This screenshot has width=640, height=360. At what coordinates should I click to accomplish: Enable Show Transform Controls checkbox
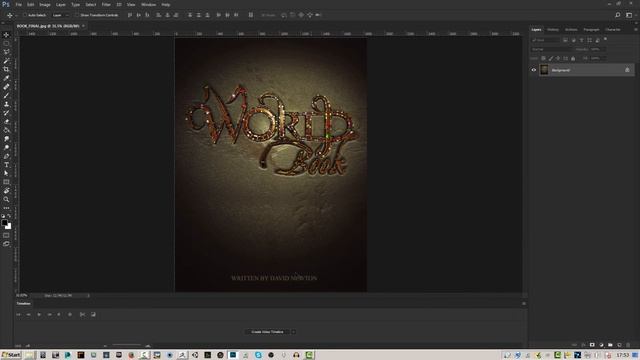click(x=77, y=15)
